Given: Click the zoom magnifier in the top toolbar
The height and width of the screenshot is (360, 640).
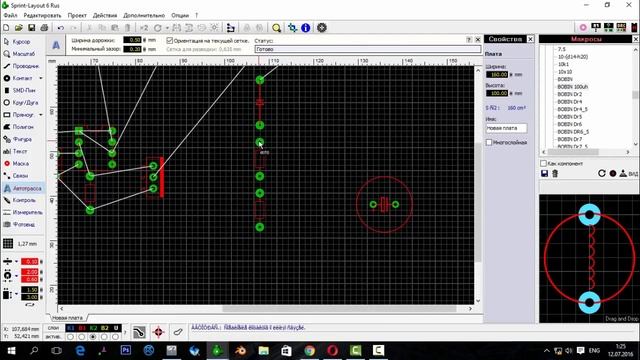Looking at the screenshot, I should [x=276, y=28].
